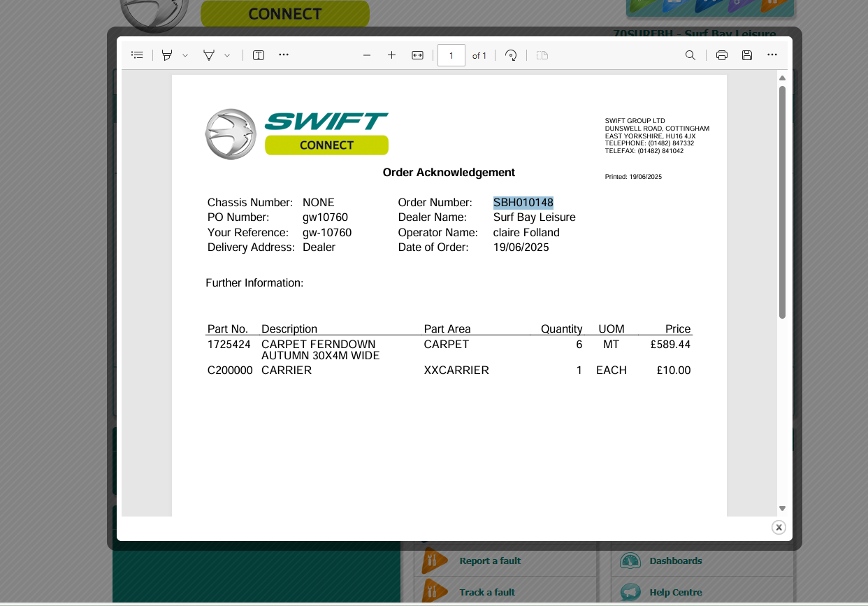Screen dimensions: 868x606
Task: Zoom out of the PDF
Action: click(367, 55)
